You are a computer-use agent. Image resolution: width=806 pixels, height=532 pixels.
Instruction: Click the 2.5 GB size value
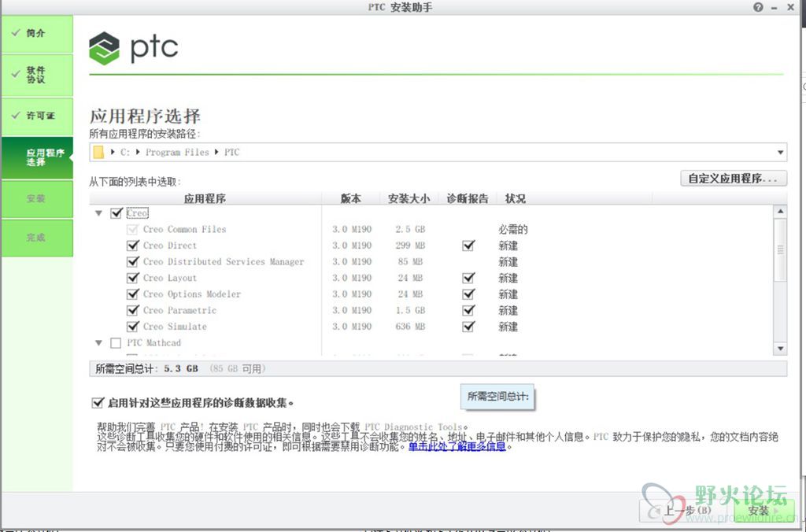coord(410,229)
